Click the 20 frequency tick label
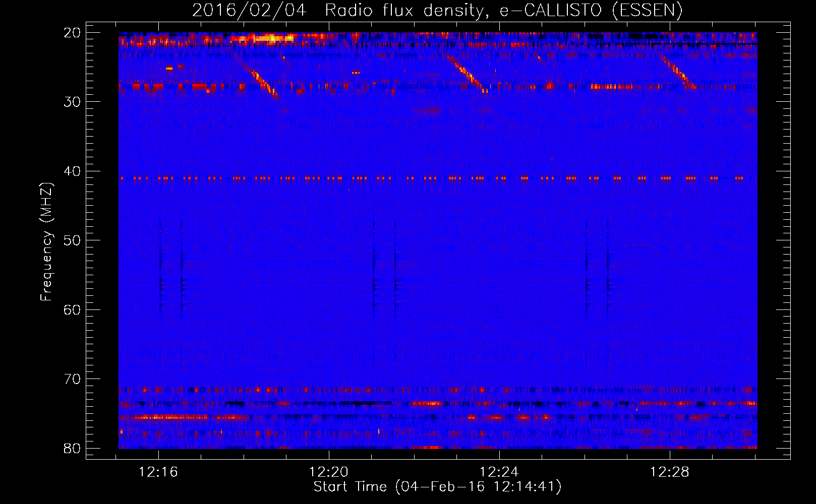816x504 pixels. click(x=72, y=33)
